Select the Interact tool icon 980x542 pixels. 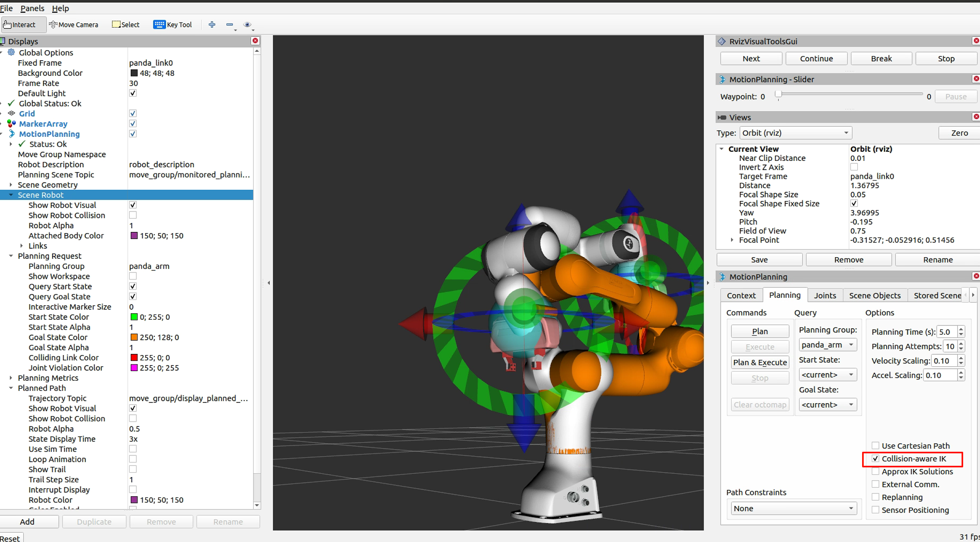click(7, 24)
